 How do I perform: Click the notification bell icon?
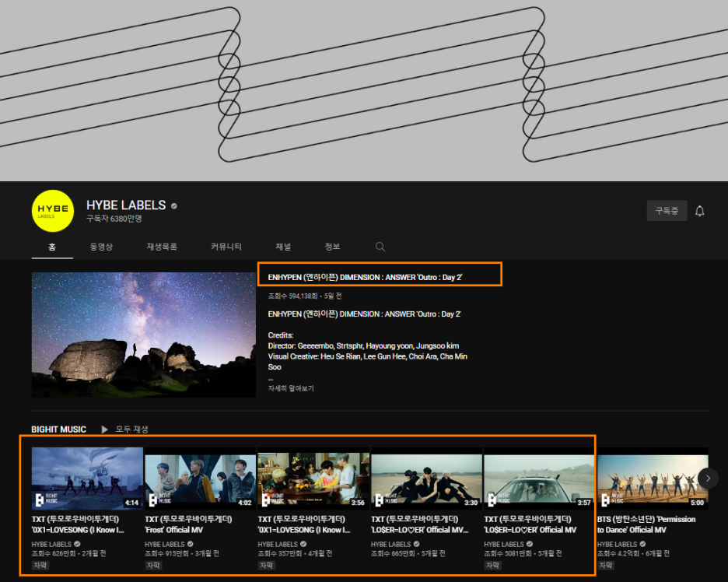[700, 212]
